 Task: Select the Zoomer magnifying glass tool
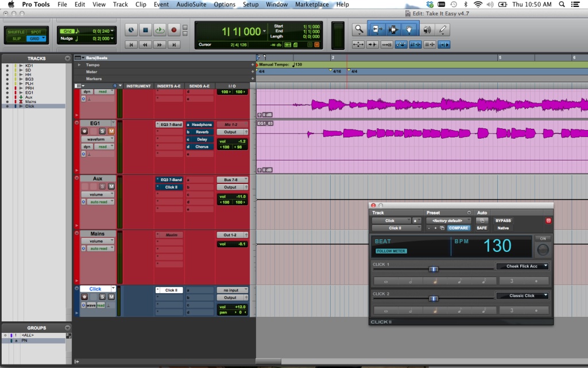(359, 29)
